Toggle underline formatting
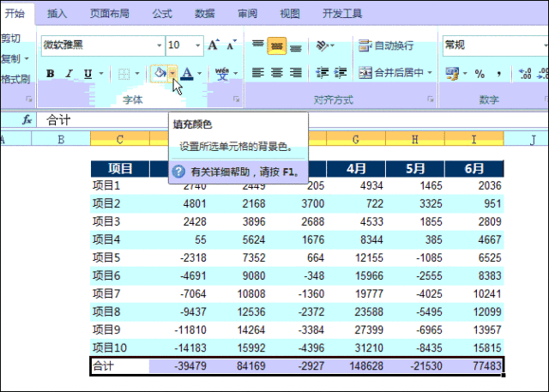Image resolution: width=549 pixels, height=392 pixels. (x=87, y=74)
